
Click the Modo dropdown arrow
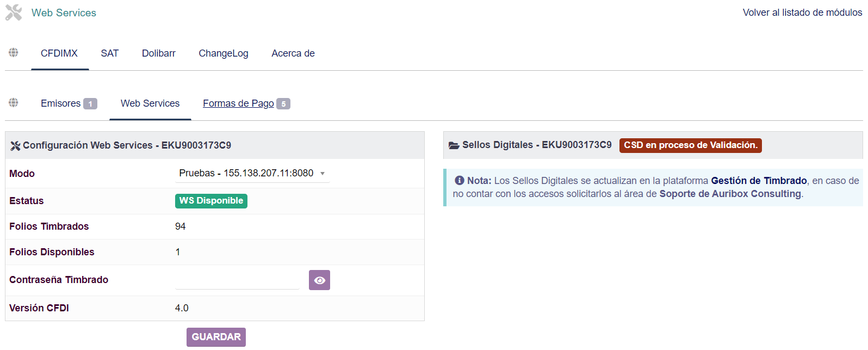coord(323,174)
